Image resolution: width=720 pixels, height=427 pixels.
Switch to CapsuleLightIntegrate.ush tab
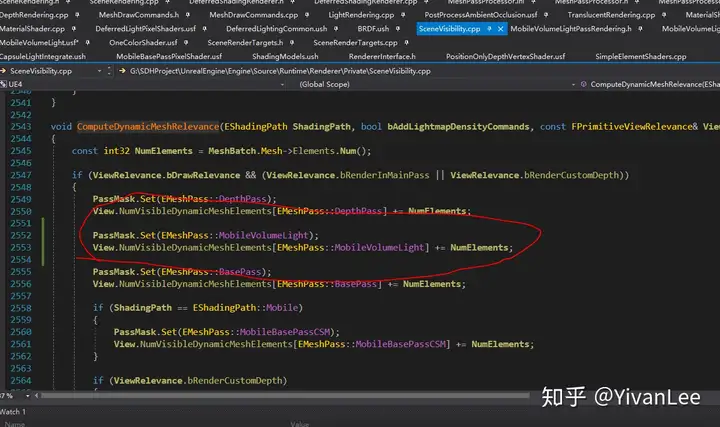tap(42, 56)
